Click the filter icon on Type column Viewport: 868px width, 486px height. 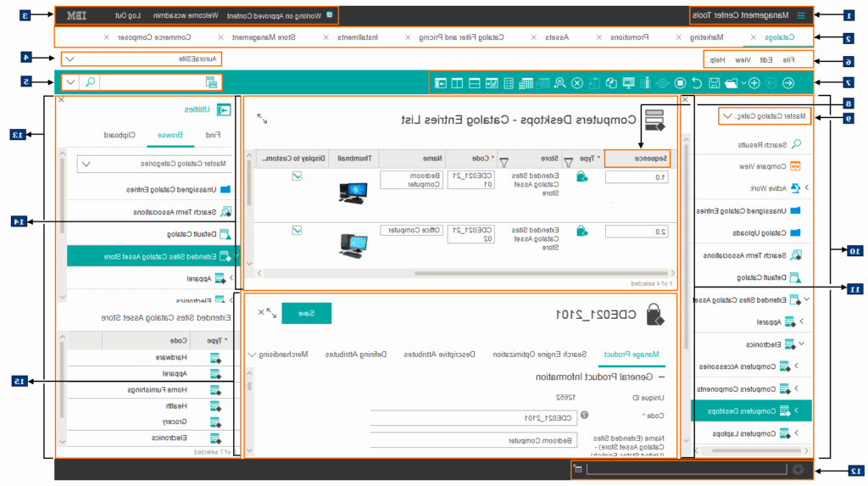coord(568,160)
